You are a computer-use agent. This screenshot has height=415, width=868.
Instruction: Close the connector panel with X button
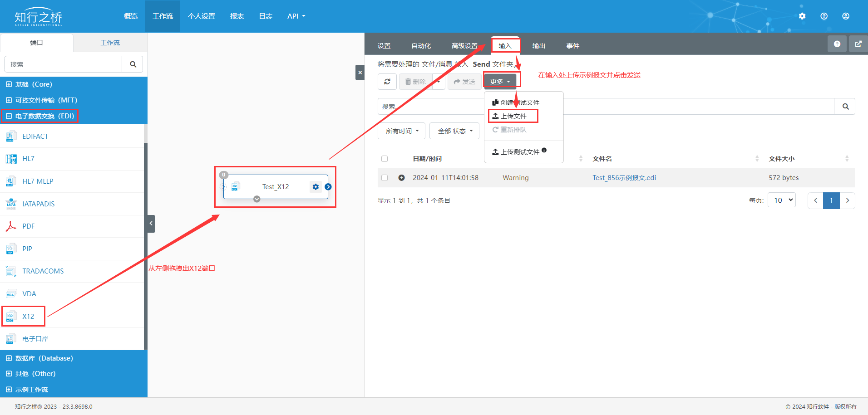(x=360, y=73)
